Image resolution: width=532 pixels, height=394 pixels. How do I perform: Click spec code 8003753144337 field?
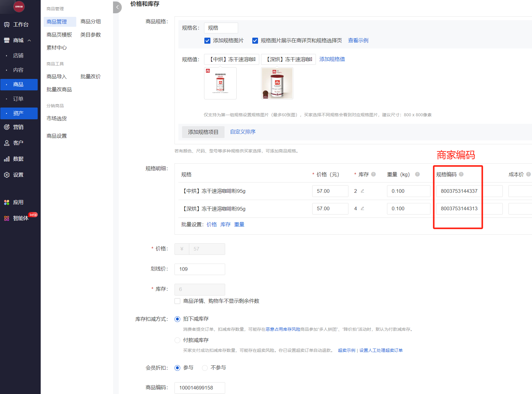469,191
